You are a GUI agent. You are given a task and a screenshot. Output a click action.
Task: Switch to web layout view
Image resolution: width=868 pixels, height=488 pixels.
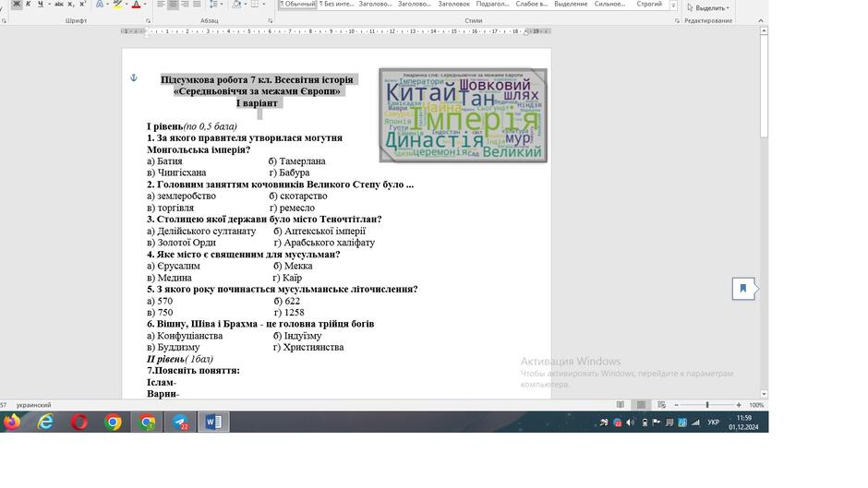[661, 405]
